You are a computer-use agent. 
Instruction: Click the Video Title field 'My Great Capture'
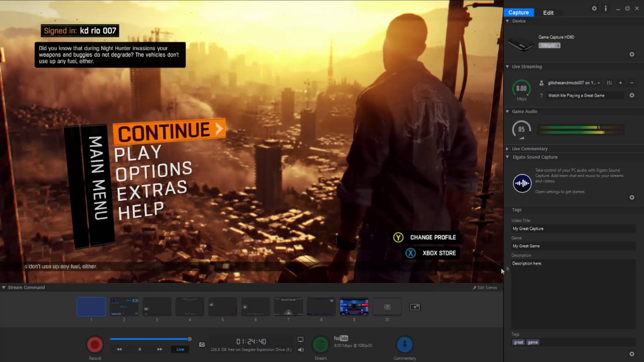click(574, 229)
